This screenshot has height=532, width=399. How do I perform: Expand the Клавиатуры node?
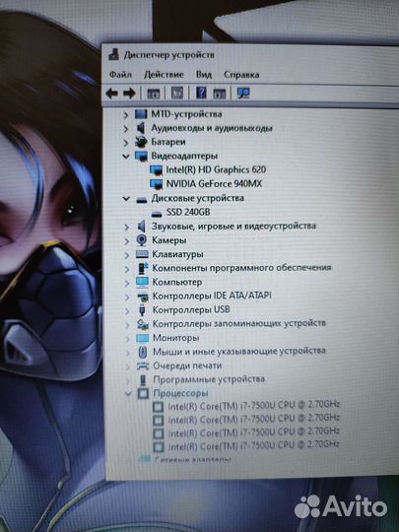pyautogui.click(x=126, y=255)
